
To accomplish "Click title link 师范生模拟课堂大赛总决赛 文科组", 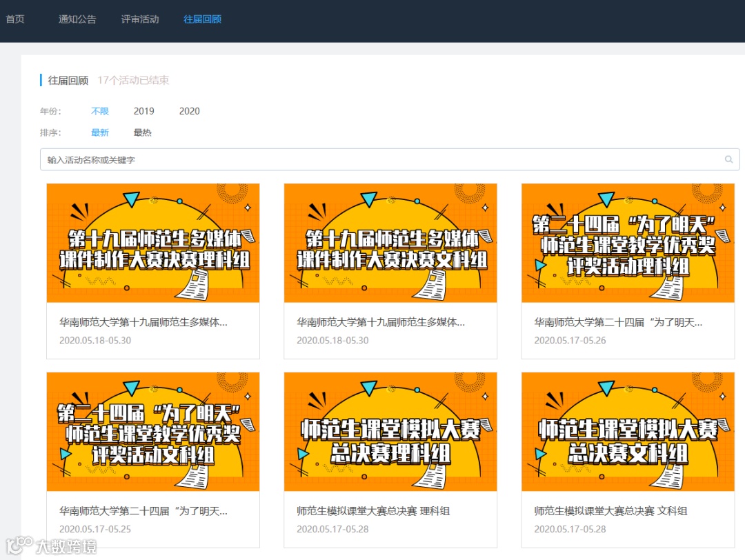I will pyautogui.click(x=610, y=511).
